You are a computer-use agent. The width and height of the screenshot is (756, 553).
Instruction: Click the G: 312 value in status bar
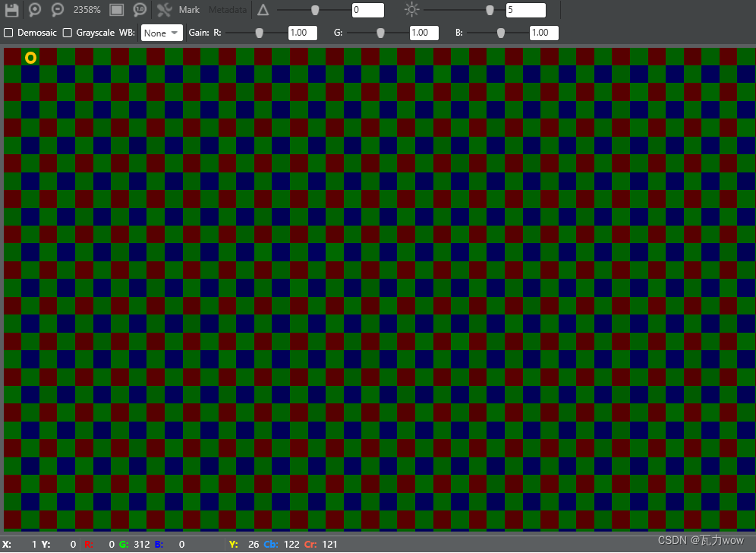[x=134, y=545]
